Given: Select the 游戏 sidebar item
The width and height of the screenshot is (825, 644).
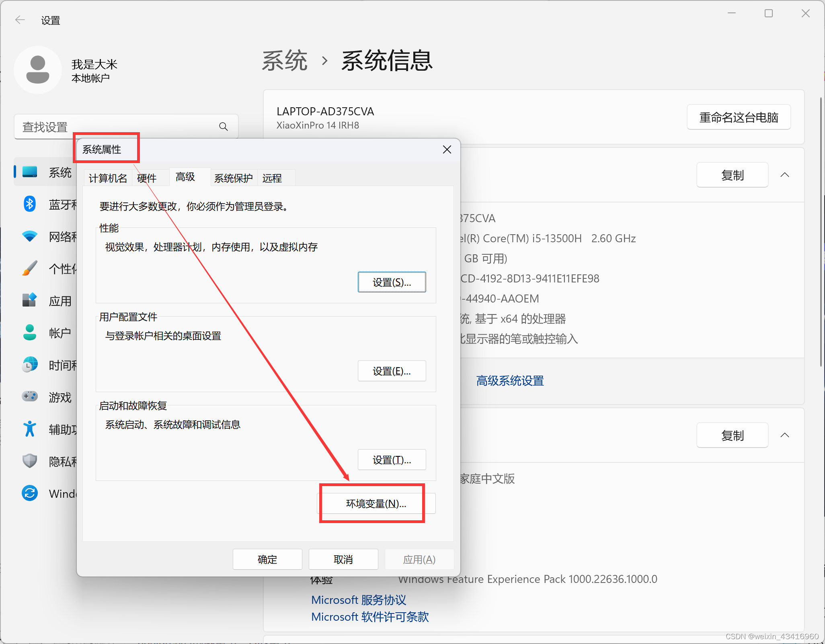Looking at the screenshot, I should [45, 397].
